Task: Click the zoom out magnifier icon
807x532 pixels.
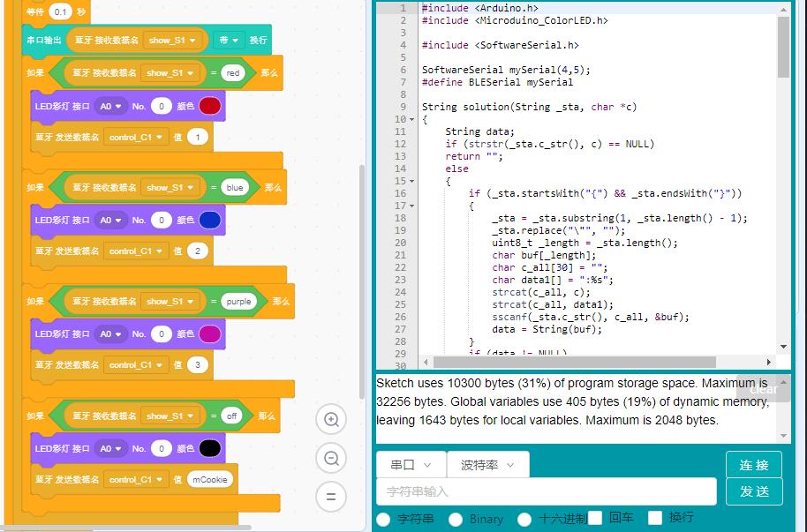Action: click(x=331, y=458)
